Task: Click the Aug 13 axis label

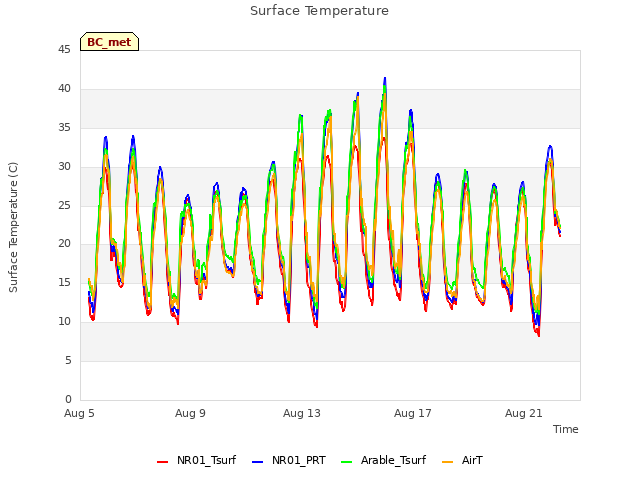Action: coord(302,413)
